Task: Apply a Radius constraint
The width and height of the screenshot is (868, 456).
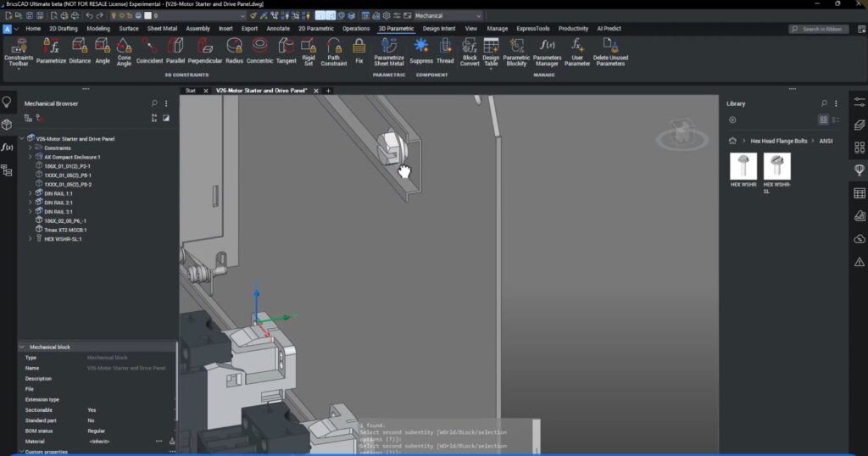Action: (234, 51)
